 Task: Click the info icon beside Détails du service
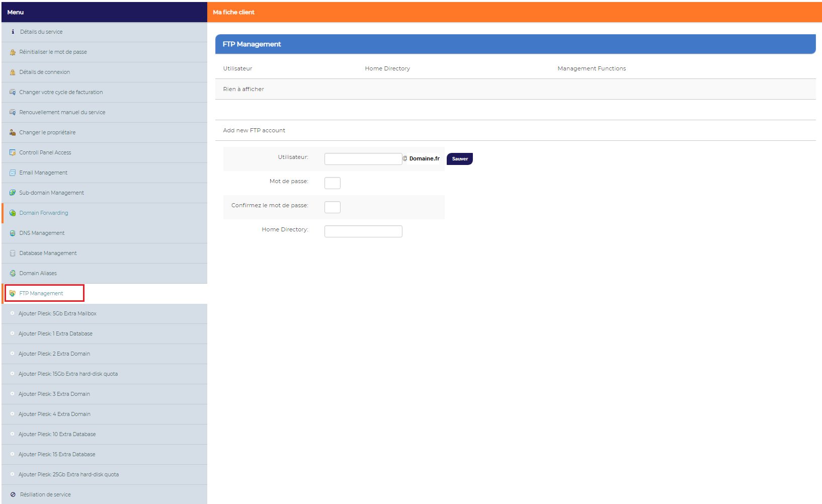(13, 32)
